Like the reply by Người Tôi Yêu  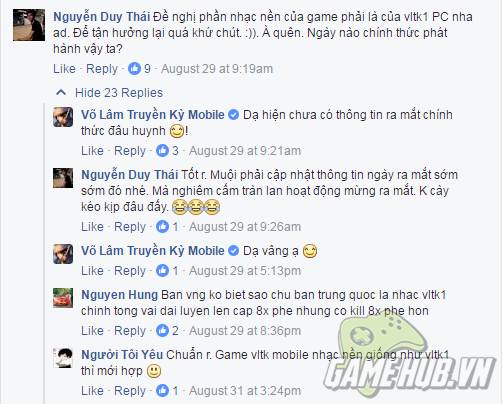pos(92,391)
